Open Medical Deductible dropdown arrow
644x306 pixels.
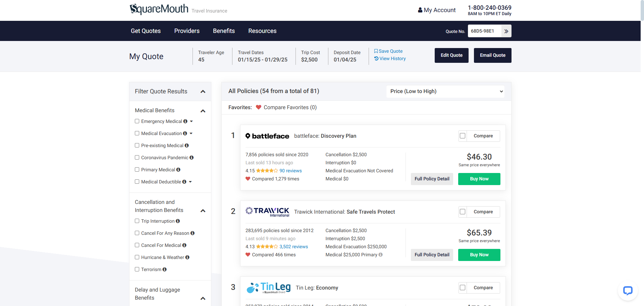191,182
